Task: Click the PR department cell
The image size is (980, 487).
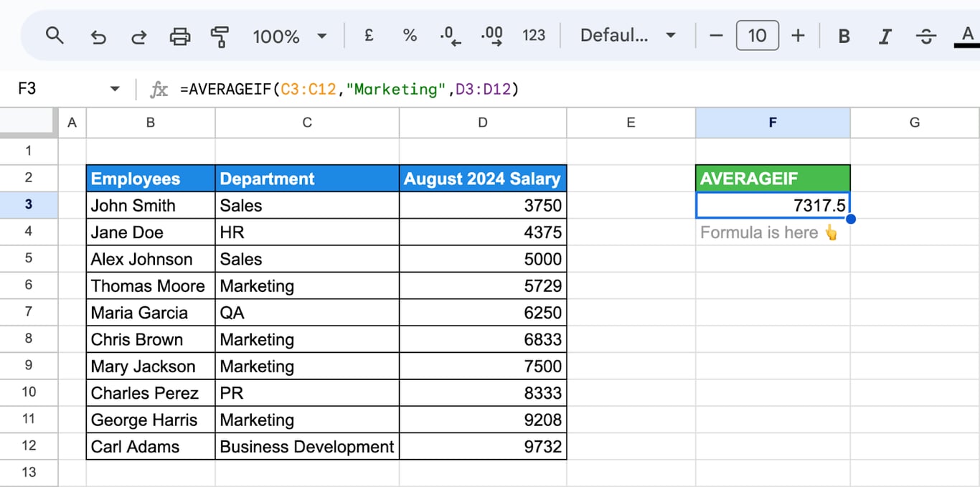Action: (x=307, y=393)
